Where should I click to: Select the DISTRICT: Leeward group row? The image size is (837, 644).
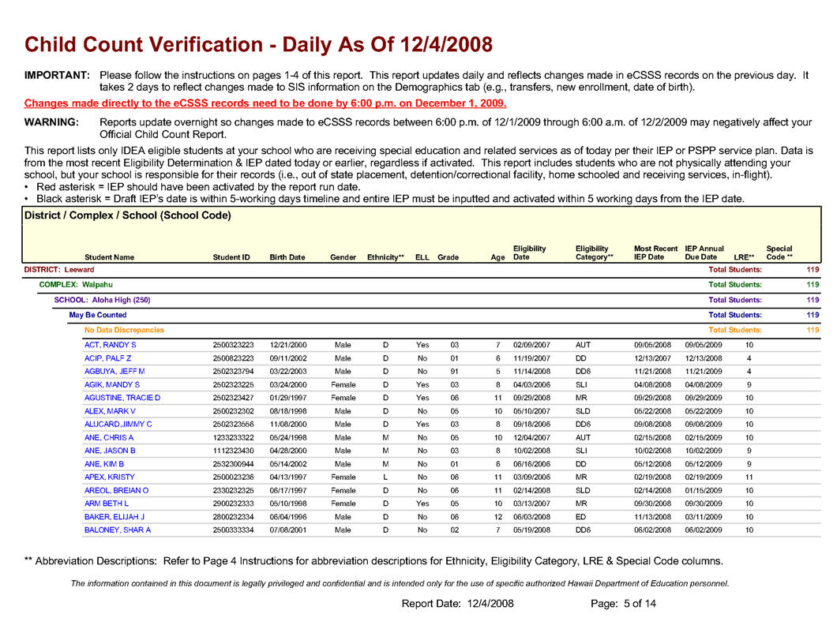[x=59, y=270]
